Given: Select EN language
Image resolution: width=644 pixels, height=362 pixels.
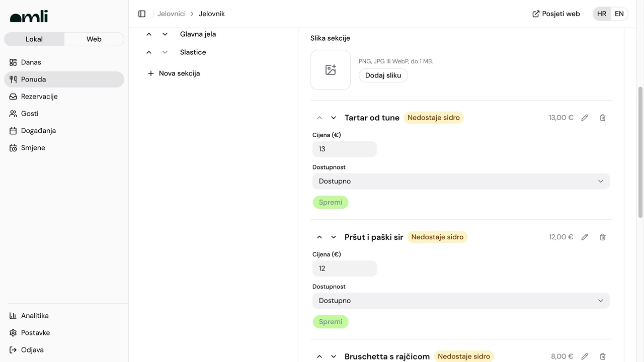Looking at the screenshot, I should 619,14.
